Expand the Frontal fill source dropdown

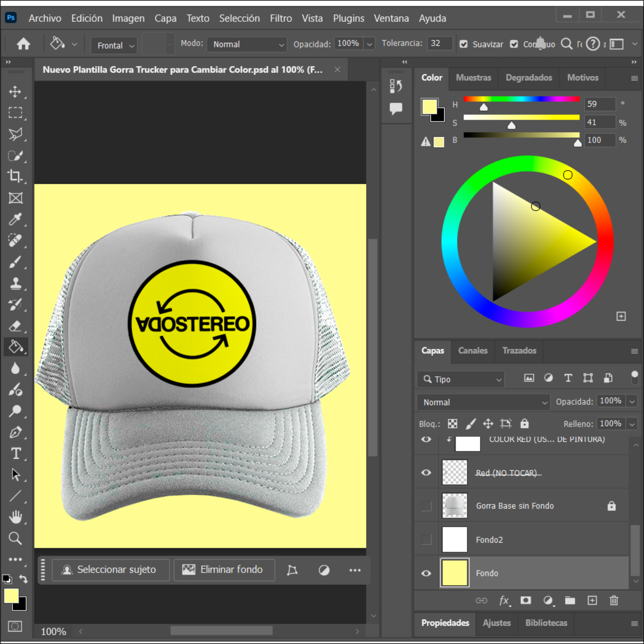[x=114, y=45]
